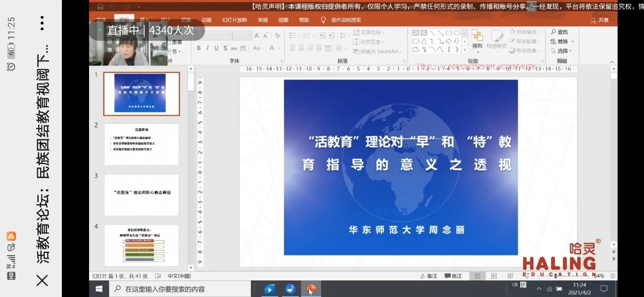Viewport: 644px width, 297px height.
Task: Expand the Replace (替换) dropdown arrow
Action: 573,42
